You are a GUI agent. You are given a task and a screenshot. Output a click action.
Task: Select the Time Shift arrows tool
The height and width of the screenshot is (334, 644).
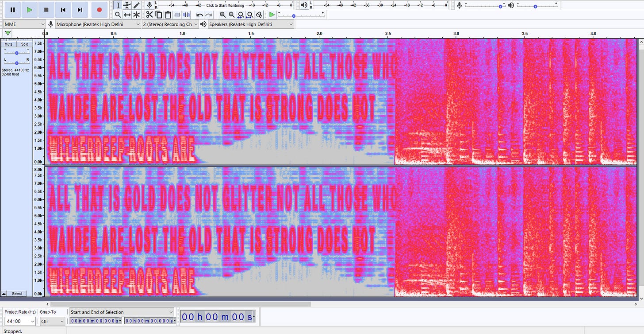(127, 15)
